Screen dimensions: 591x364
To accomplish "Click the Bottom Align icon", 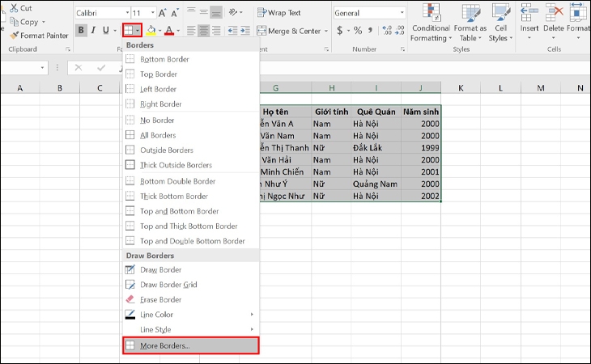I will coord(216,12).
